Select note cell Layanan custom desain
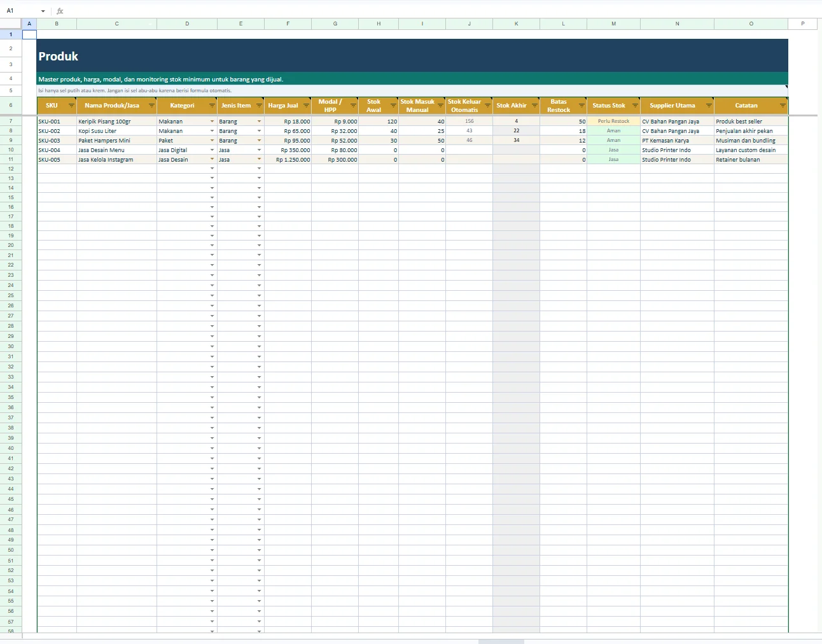The width and height of the screenshot is (822, 644). [751, 150]
